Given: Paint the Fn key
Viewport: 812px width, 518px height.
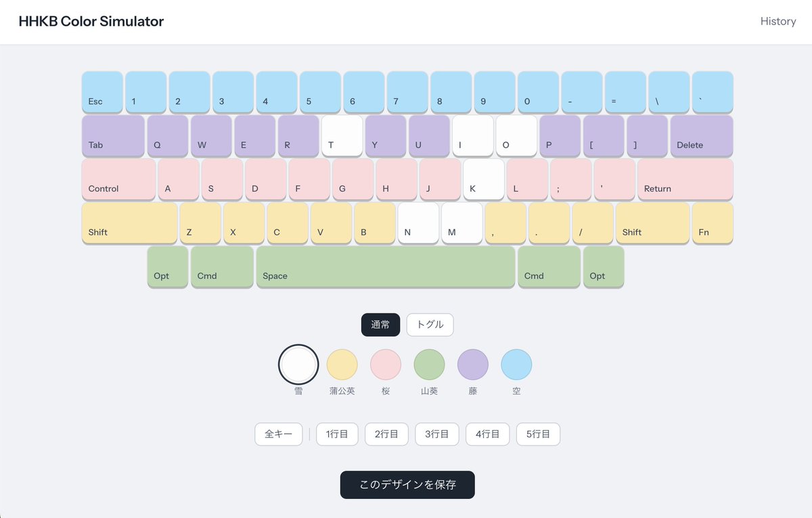Looking at the screenshot, I should pyautogui.click(x=713, y=223).
